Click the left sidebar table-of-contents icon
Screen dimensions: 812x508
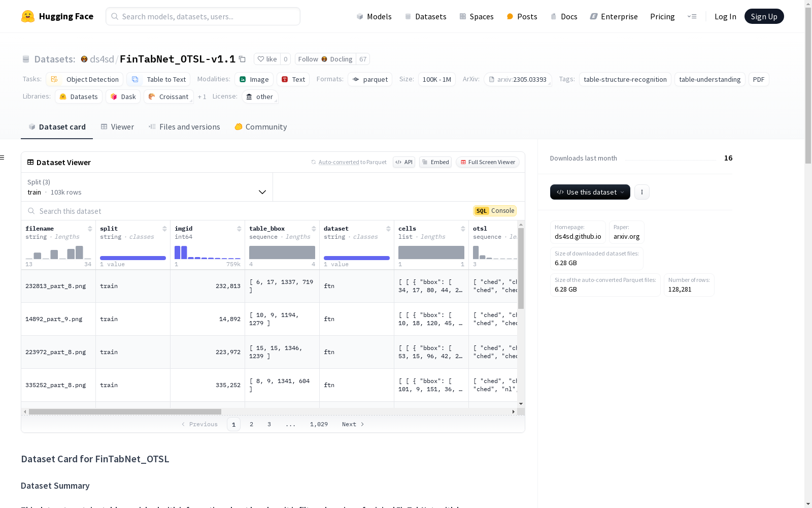click(3, 157)
